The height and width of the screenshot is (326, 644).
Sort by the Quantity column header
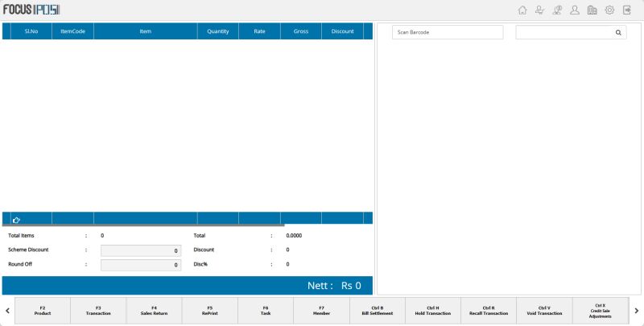point(217,31)
